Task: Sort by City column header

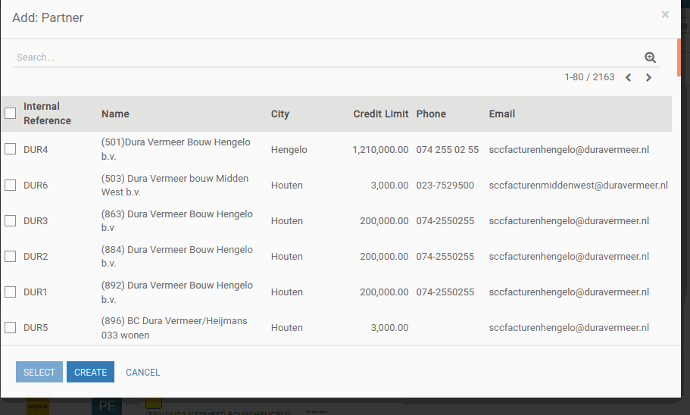Action: (280, 114)
